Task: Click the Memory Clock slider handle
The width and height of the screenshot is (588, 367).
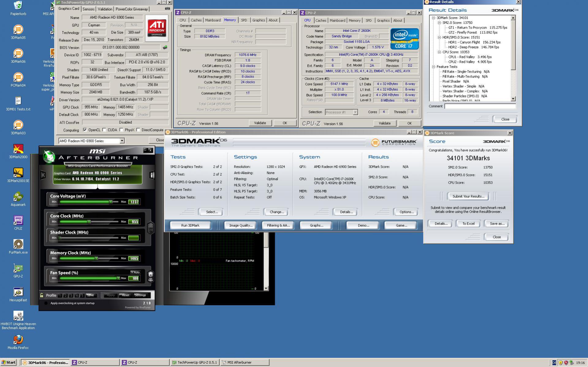Action: point(97,258)
